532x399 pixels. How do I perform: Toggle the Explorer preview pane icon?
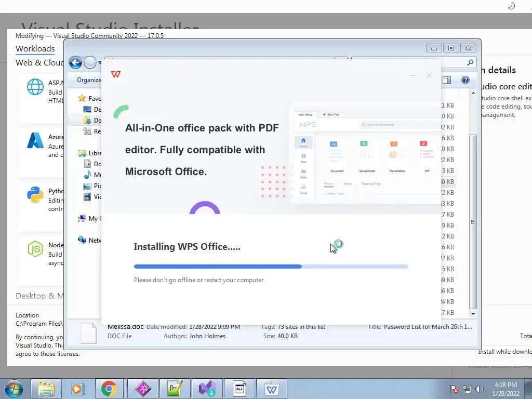pos(447,80)
